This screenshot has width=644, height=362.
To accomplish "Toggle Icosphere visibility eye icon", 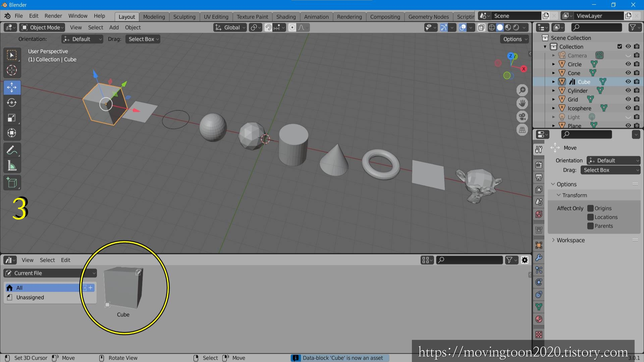I will click(x=628, y=108).
